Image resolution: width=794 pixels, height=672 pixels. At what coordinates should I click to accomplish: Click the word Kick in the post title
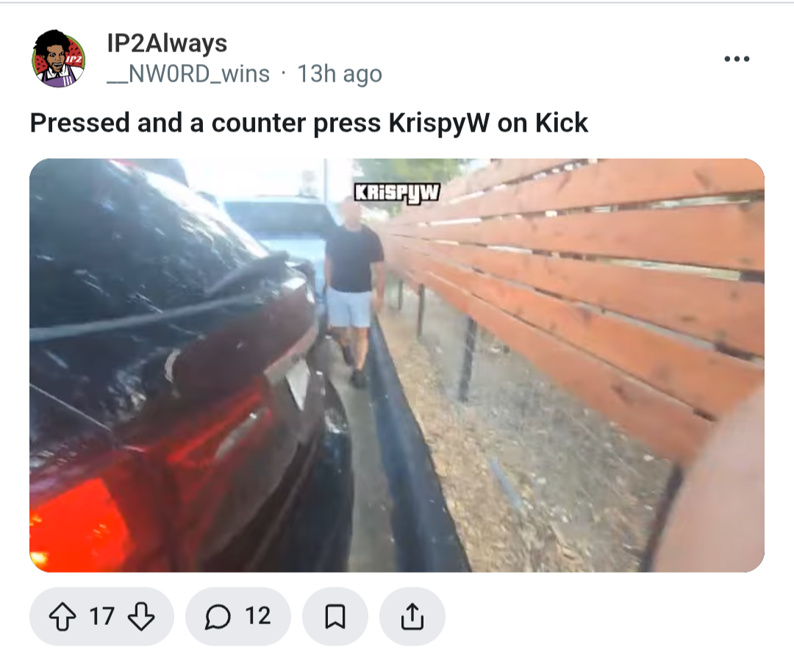[x=562, y=123]
